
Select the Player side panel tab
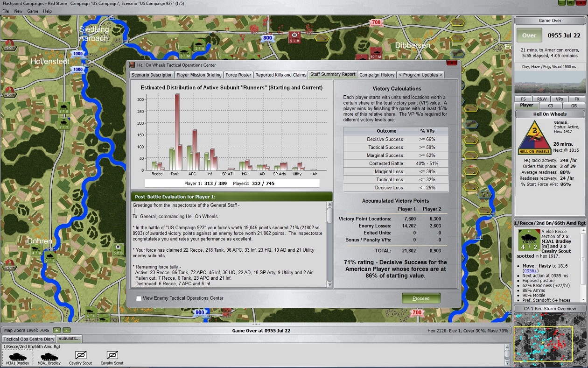point(526,106)
